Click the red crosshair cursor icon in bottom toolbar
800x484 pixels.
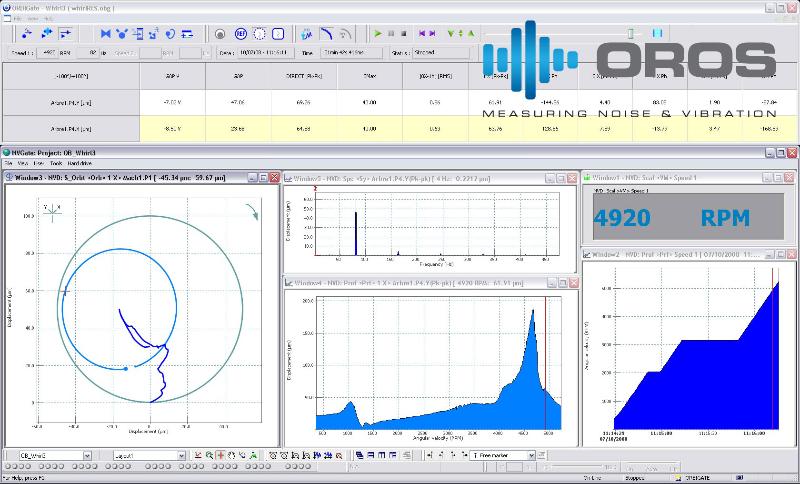tap(220, 455)
